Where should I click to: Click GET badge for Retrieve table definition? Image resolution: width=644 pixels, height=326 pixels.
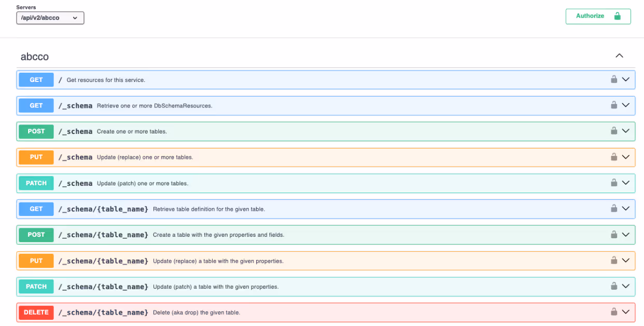[x=36, y=209]
